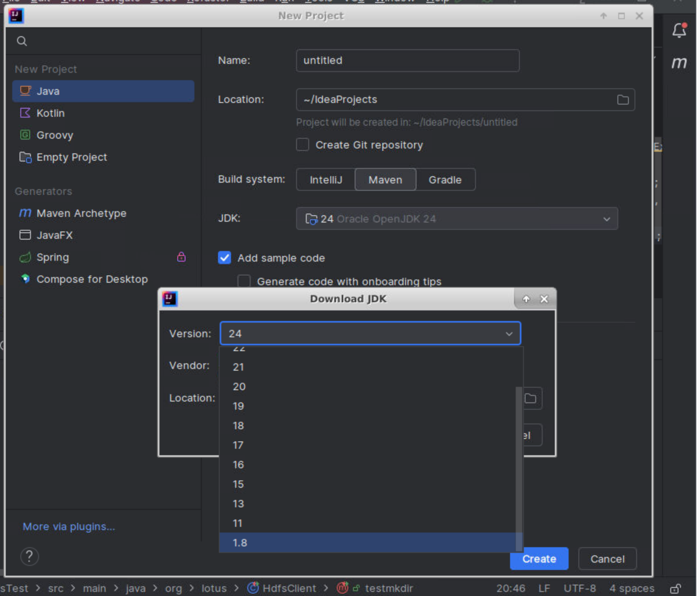
Task: Select Java project type
Action: 103,91
